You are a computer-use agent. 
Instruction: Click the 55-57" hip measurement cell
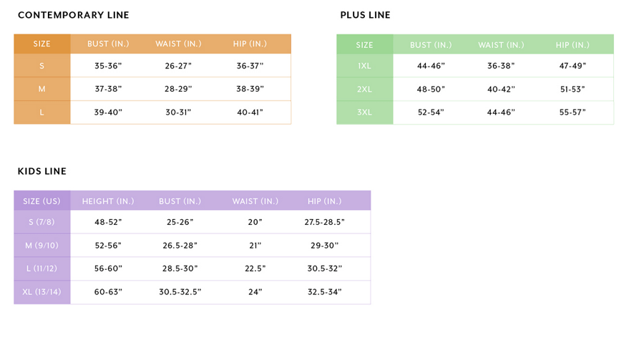tap(572, 112)
